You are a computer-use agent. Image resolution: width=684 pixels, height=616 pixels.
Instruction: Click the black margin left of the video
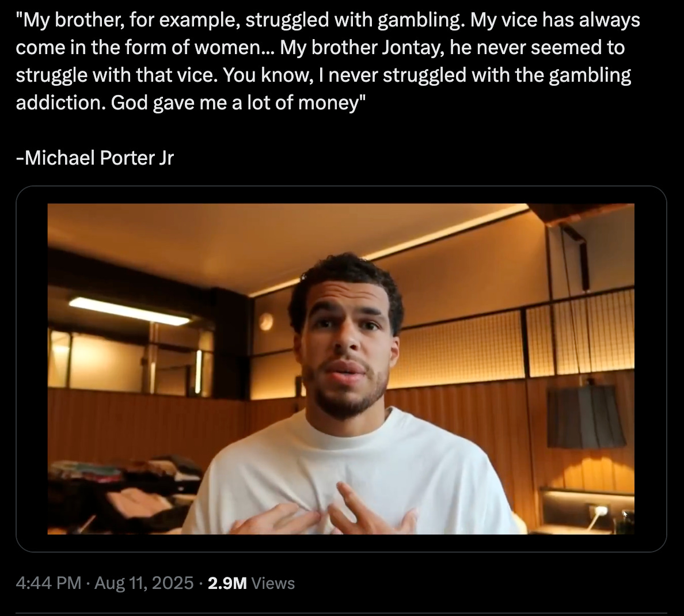(x=32, y=368)
